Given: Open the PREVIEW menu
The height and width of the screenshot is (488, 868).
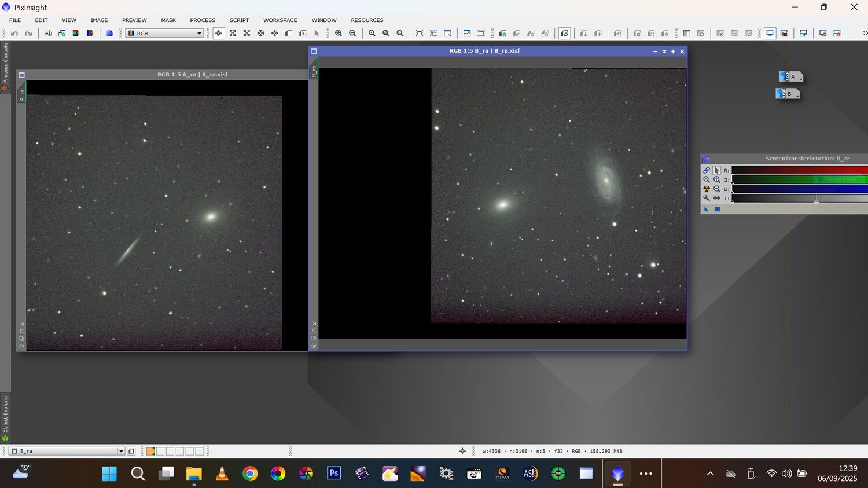Looking at the screenshot, I should click(x=134, y=20).
